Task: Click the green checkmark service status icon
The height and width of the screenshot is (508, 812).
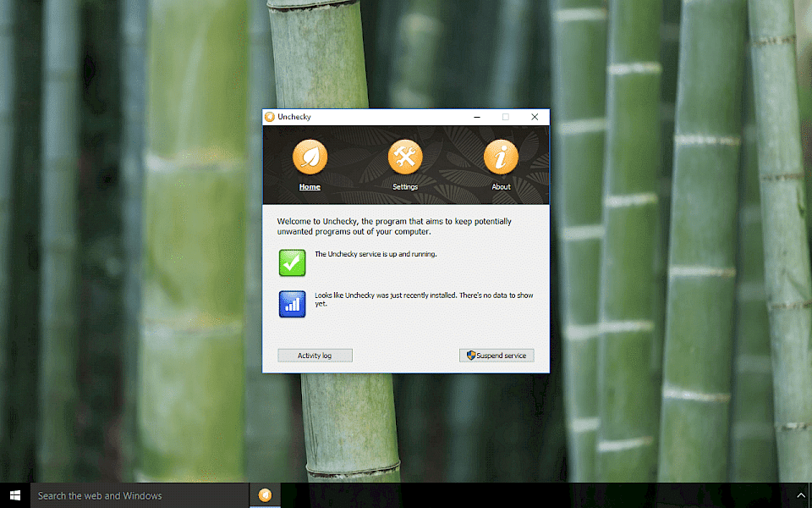Action: [292, 262]
